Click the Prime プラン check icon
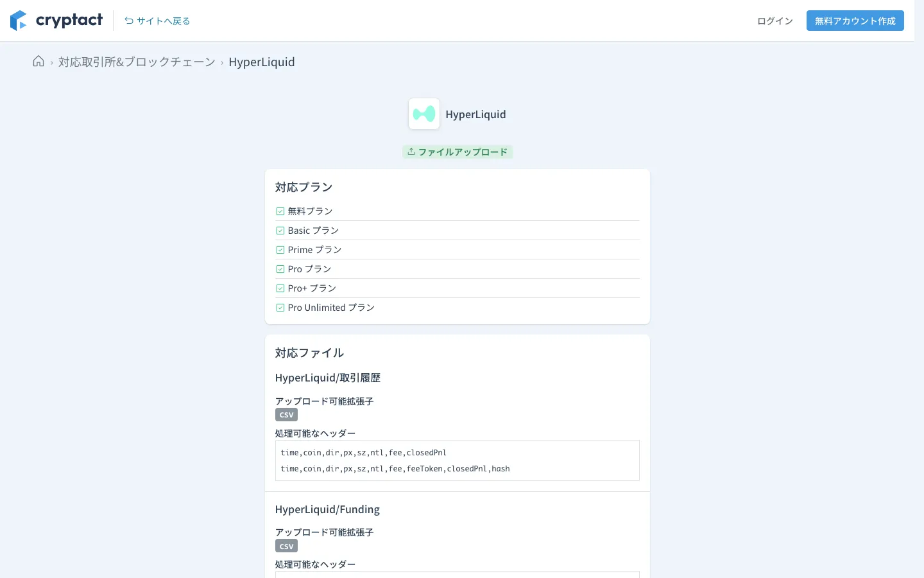 click(280, 250)
